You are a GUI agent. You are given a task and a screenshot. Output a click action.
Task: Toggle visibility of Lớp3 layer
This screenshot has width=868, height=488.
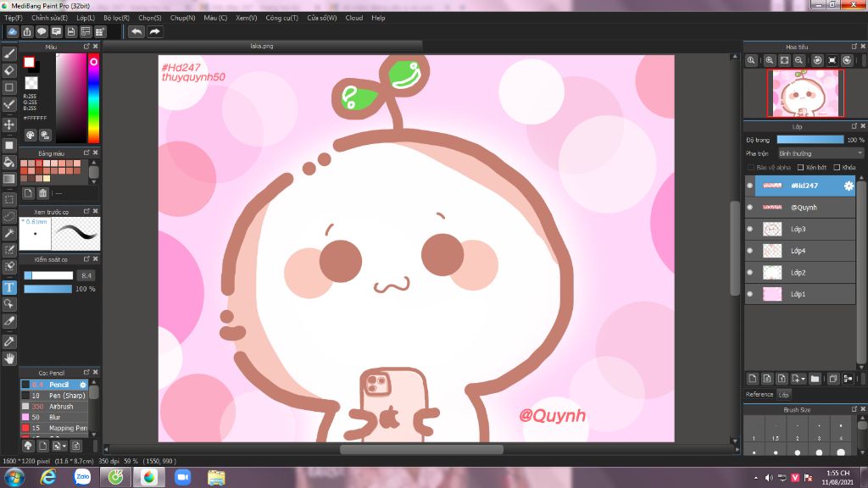(750, 229)
